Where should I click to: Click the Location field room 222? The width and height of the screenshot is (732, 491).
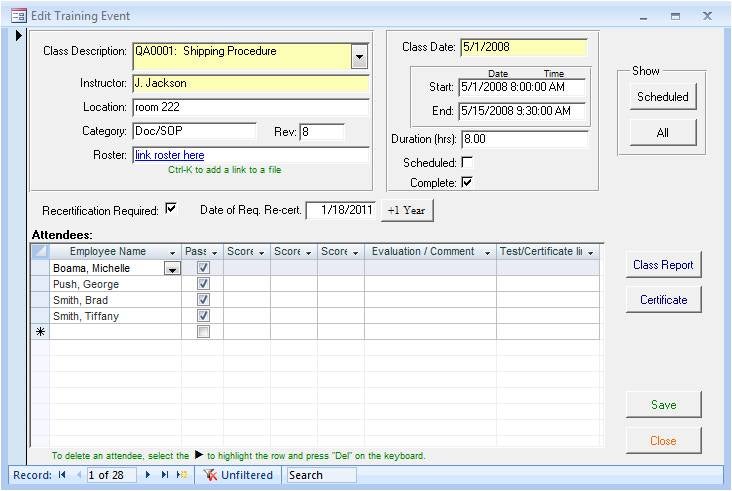click(251, 107)
